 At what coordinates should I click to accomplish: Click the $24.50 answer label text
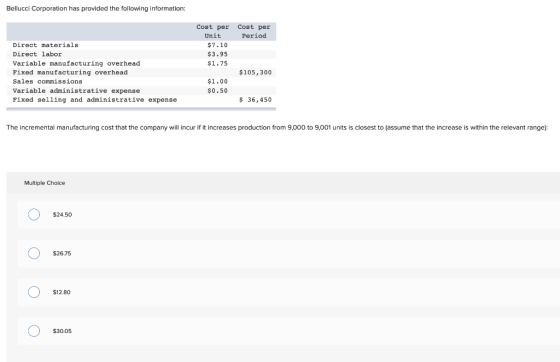click(62, 215)
